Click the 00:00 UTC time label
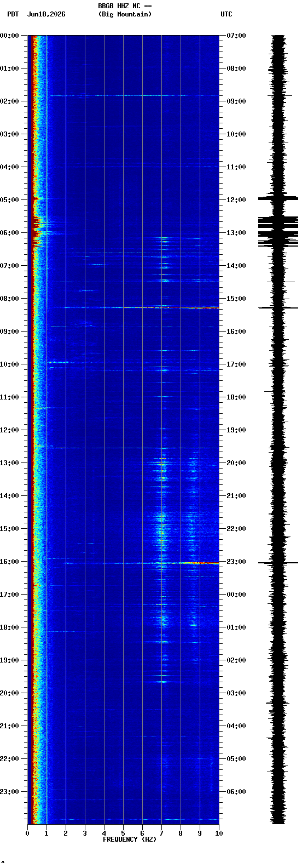Image resolution: width=302 pixels, height=868 pixels. (236, 595)
